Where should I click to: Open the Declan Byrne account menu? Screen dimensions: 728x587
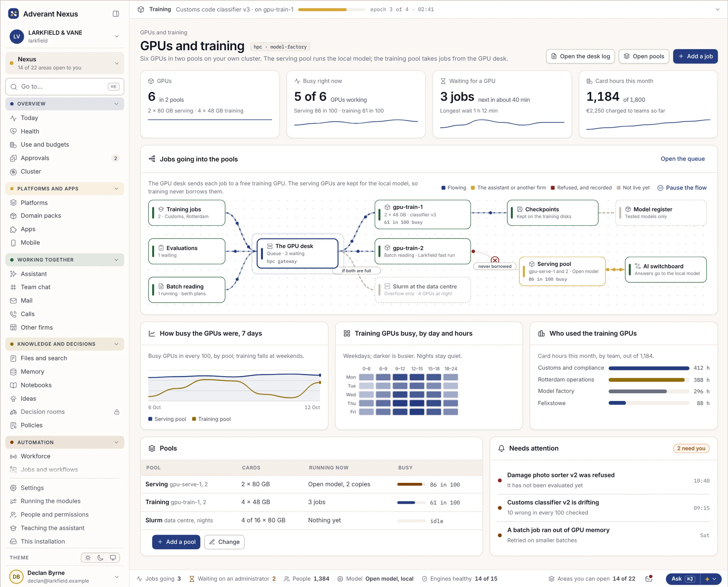click(x=65, y=576)
